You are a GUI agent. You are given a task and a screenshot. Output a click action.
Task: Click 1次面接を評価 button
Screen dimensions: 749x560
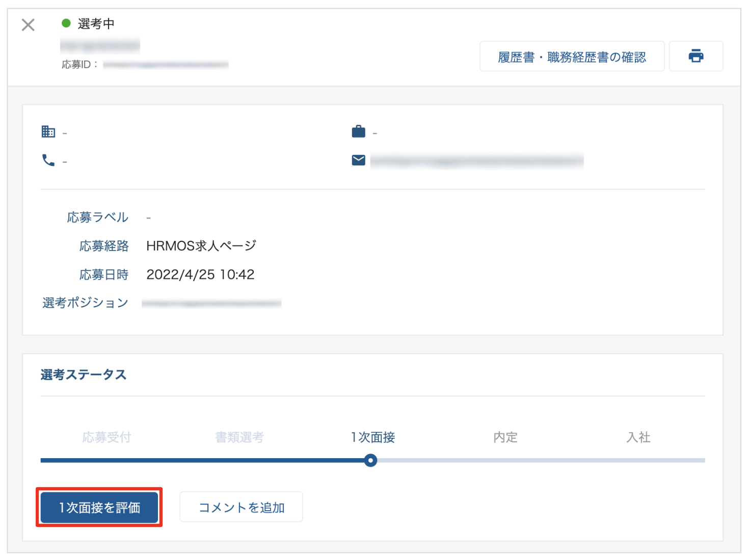click(x=99, y=507)
